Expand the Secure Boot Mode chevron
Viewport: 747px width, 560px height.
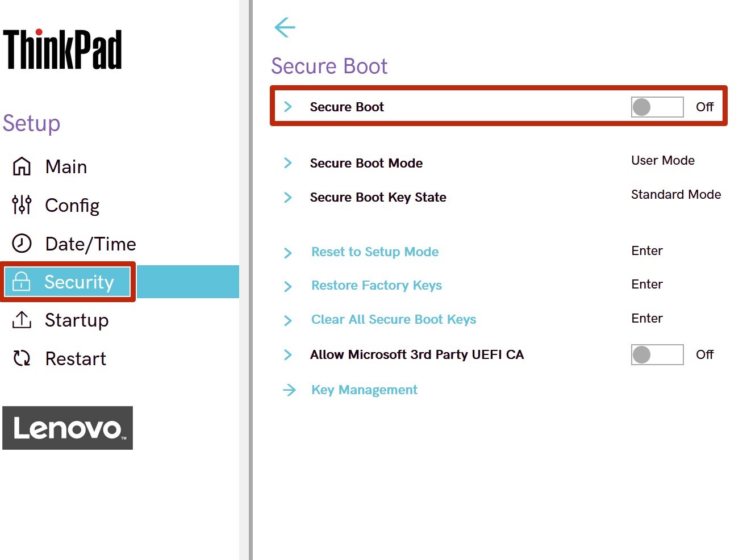(x=288, y=163)
